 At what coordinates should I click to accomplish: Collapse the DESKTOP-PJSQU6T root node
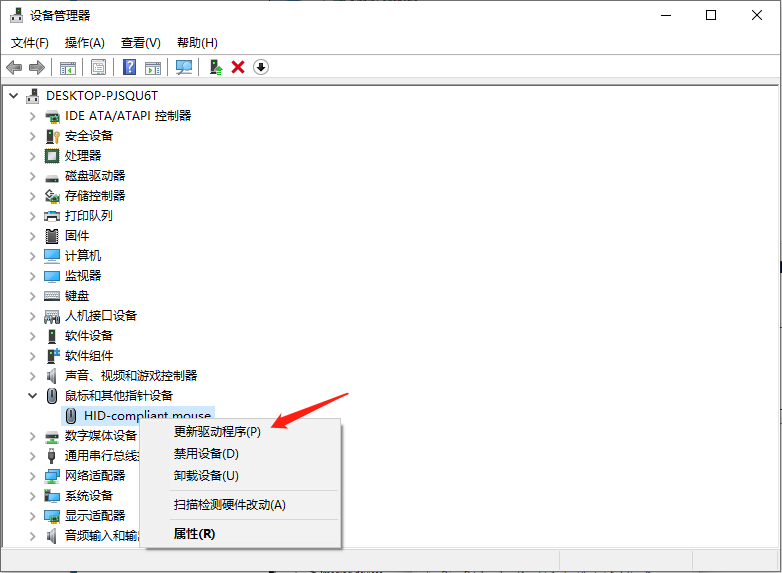(x=14, y=96)
